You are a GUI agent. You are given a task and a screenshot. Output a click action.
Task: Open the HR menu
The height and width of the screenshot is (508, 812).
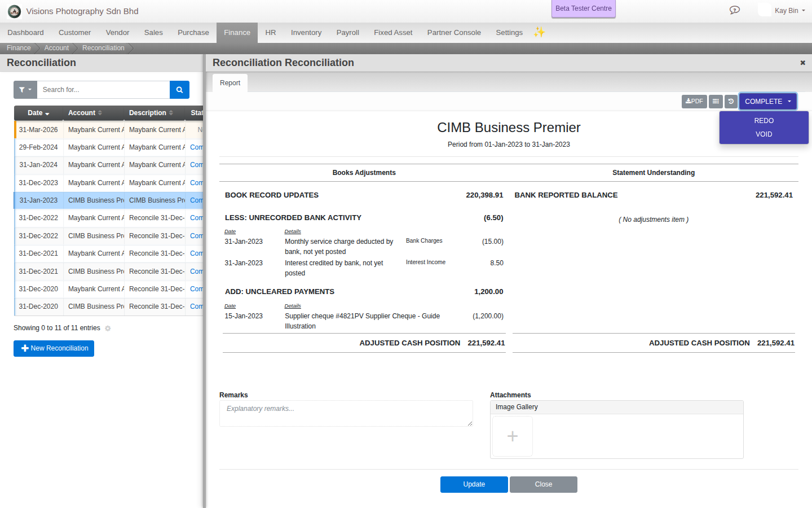coord(271,33)
